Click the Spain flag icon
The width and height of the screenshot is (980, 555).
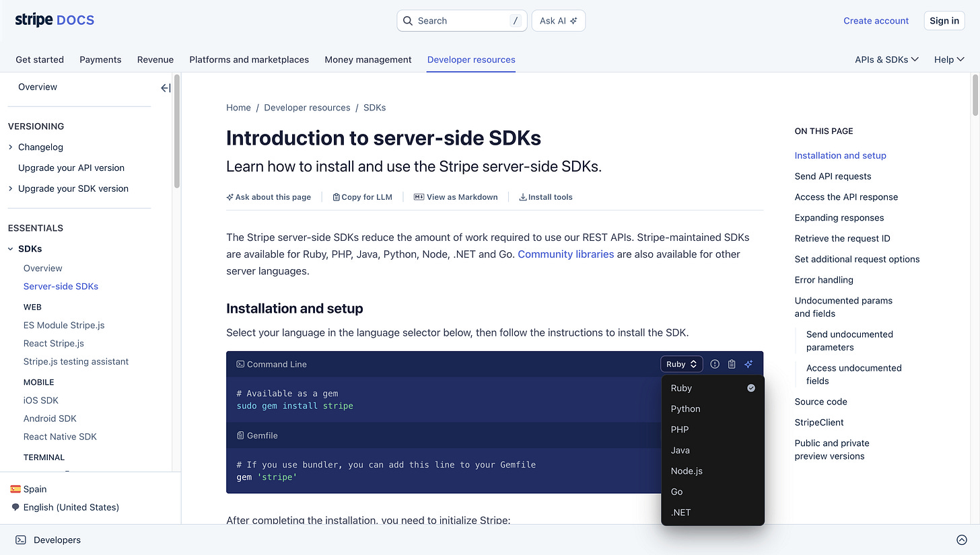(15, 489)
